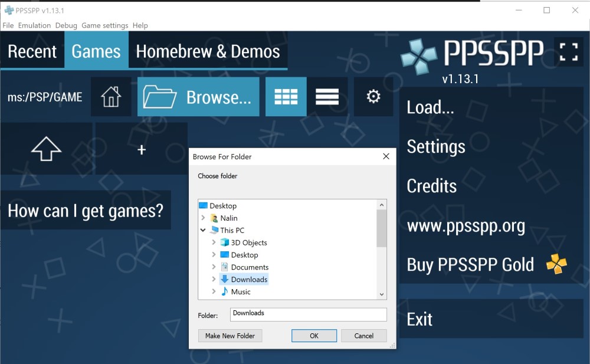Open the Emulation menu
Image resolution: width=590 pixels, height=364 pixels.
[34, 25]
